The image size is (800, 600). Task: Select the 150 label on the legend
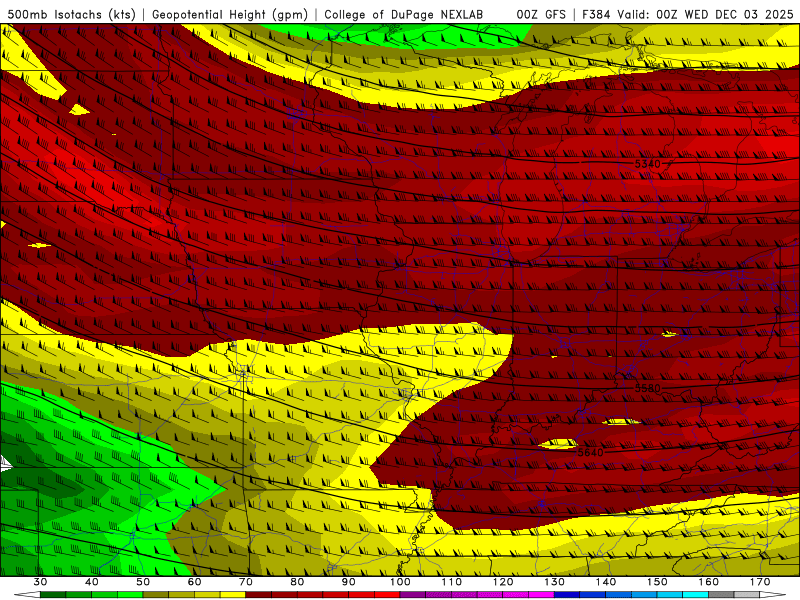pos(657,582)
